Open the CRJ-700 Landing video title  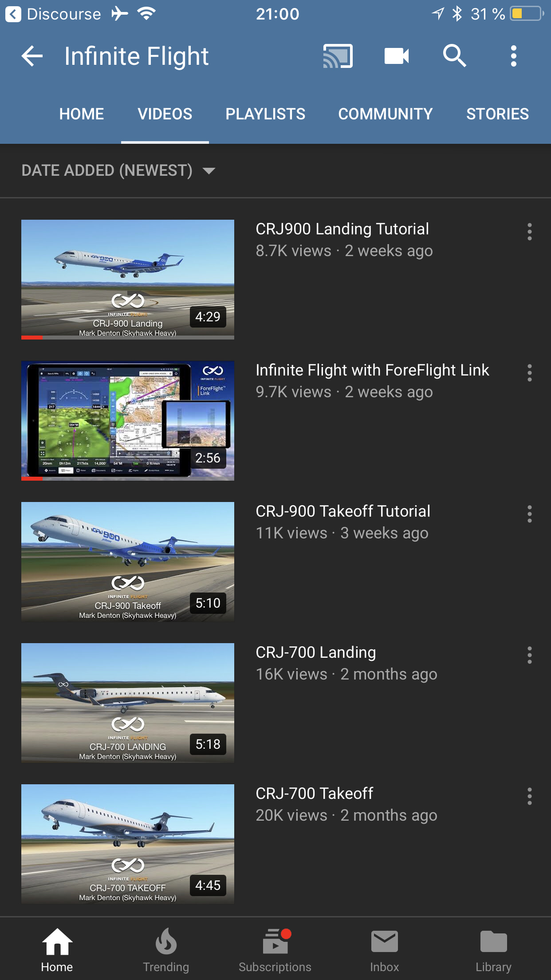point(316,652)
